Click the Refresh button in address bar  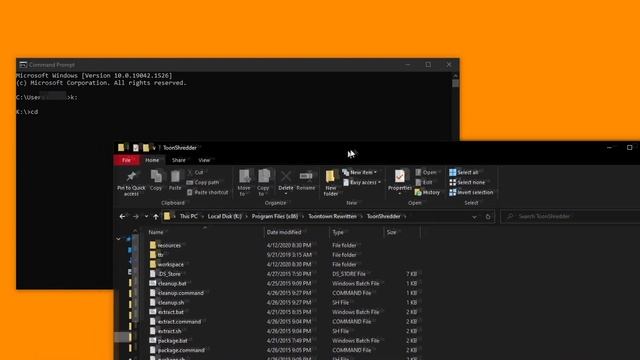coord(488,217)
